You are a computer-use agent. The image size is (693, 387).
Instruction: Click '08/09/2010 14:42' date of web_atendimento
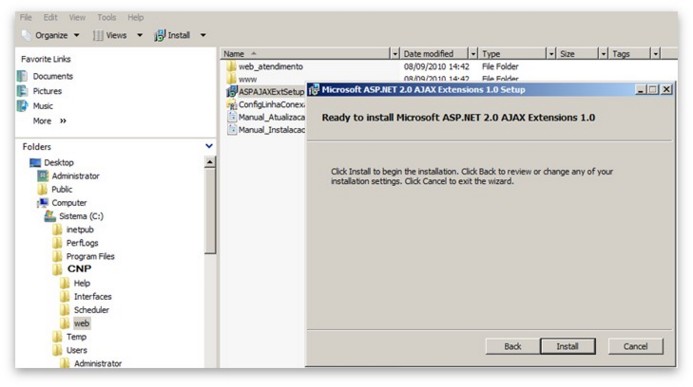point(436,67)
